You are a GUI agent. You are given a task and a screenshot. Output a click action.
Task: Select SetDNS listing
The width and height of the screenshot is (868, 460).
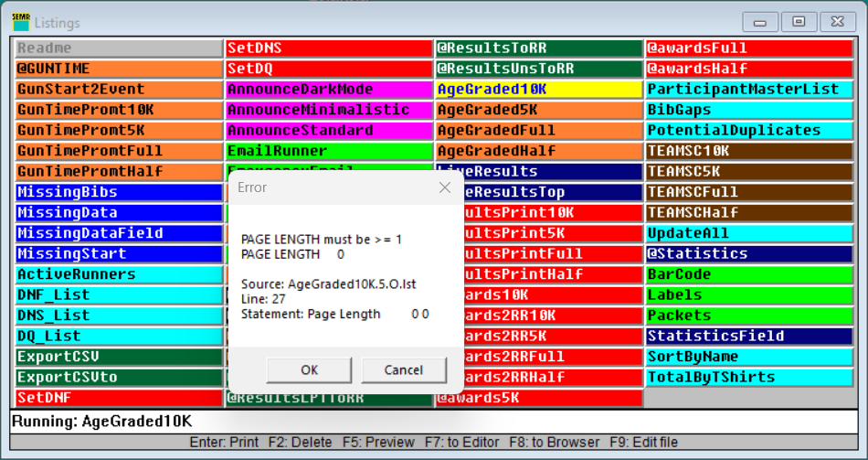coord(329,48)
